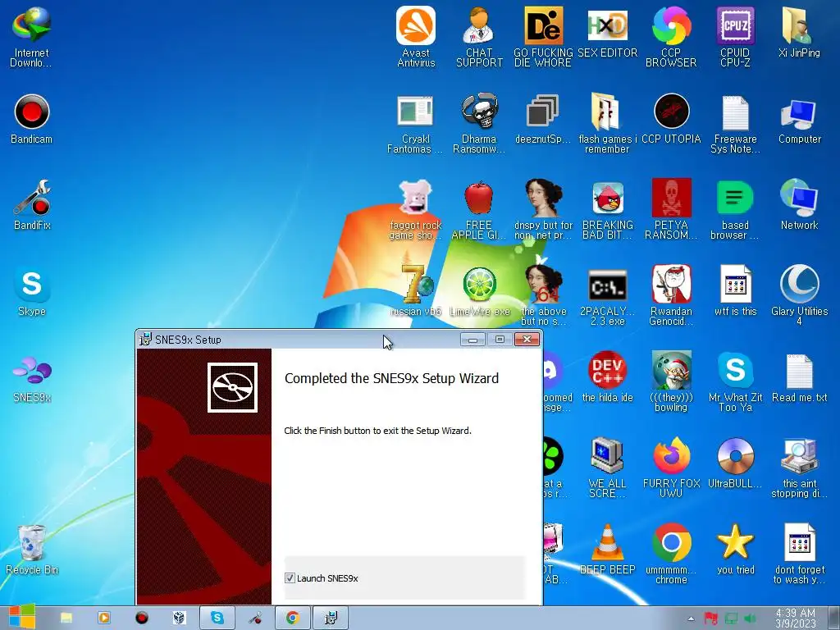840x630 pixels.
Task: Select the based browser icon
Action: 735,209
